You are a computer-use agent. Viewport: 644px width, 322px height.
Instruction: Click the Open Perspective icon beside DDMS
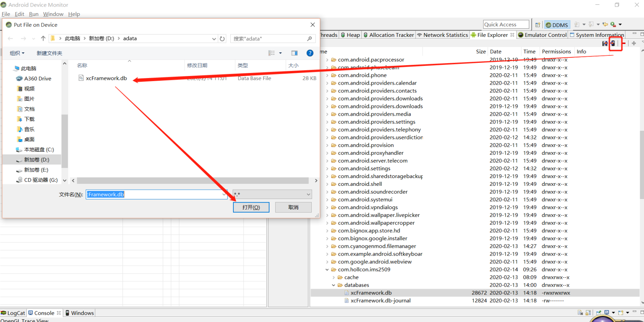[537, 25]
